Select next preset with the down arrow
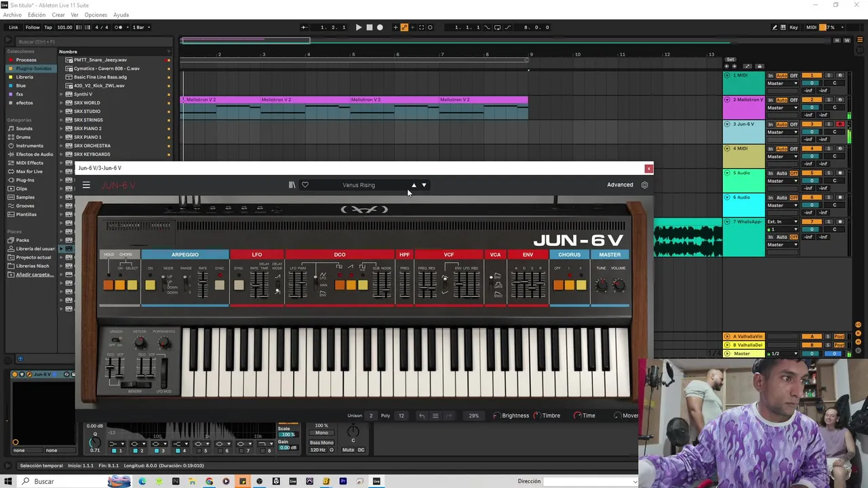The image size is (868, 488). (x=424, y=185)
